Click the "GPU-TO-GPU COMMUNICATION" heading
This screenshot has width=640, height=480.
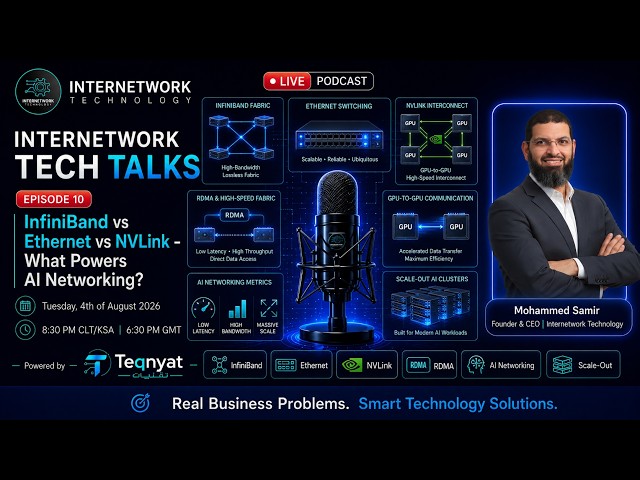click(x=430, y=198)
